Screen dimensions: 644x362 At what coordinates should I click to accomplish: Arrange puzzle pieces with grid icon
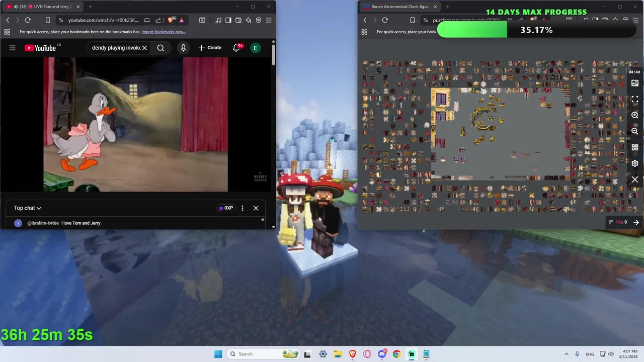coord(635,147)
